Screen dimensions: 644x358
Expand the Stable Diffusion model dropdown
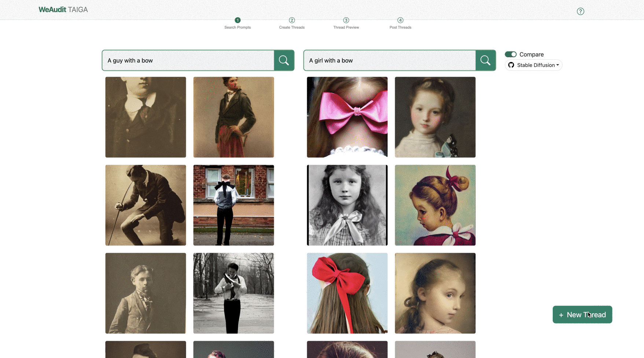point(538,65)
